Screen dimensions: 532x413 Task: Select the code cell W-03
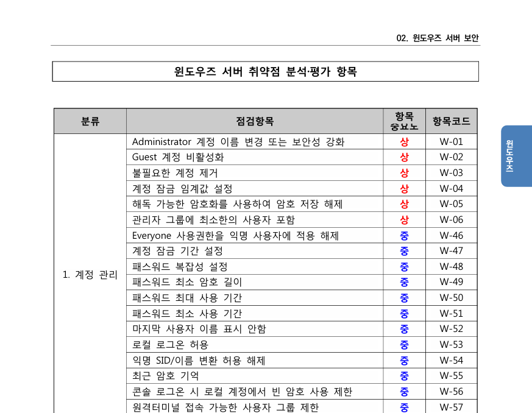451,173
